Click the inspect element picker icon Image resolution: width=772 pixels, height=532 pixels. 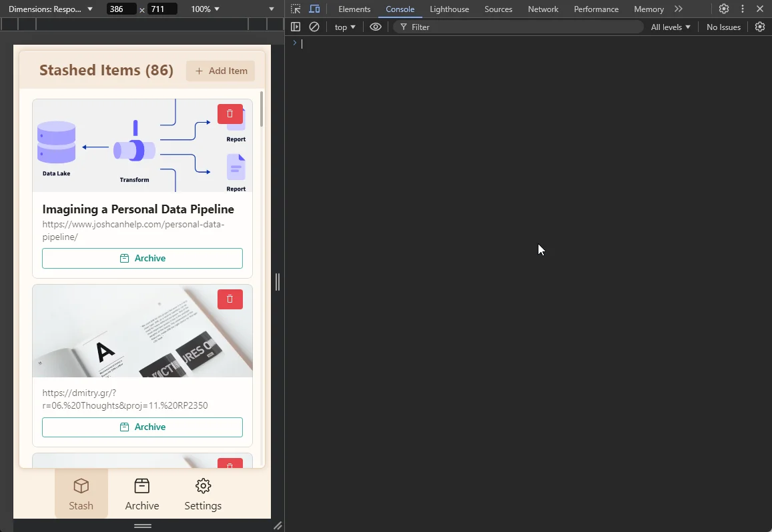point(296,9)
